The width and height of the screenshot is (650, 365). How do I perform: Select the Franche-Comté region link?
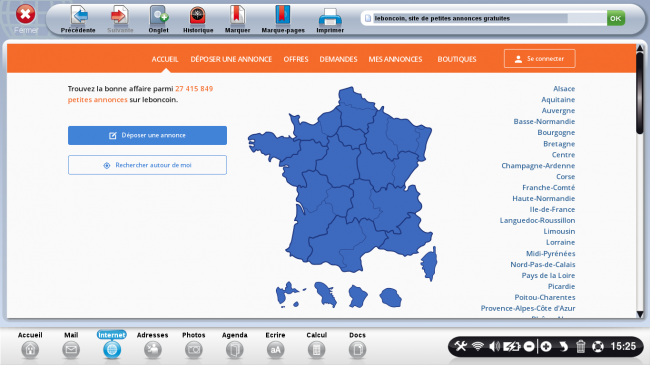[x=548, y=187]
